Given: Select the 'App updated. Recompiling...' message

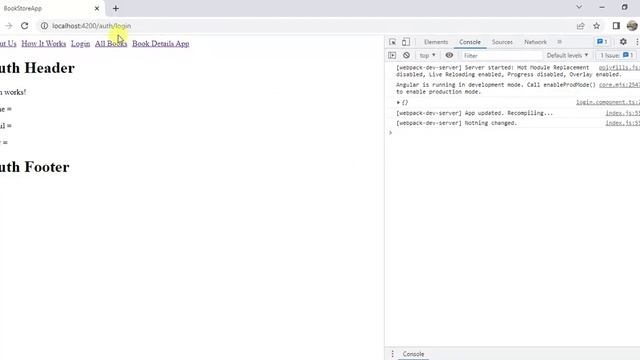Looking at the screenshot, I should [x=474, y=113].
